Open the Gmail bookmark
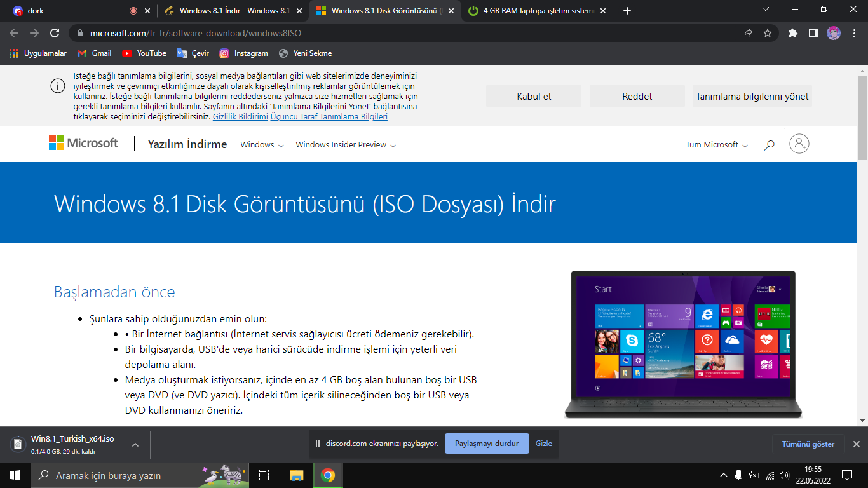Screen dimensions: 868x488 [x=94, y=53]
